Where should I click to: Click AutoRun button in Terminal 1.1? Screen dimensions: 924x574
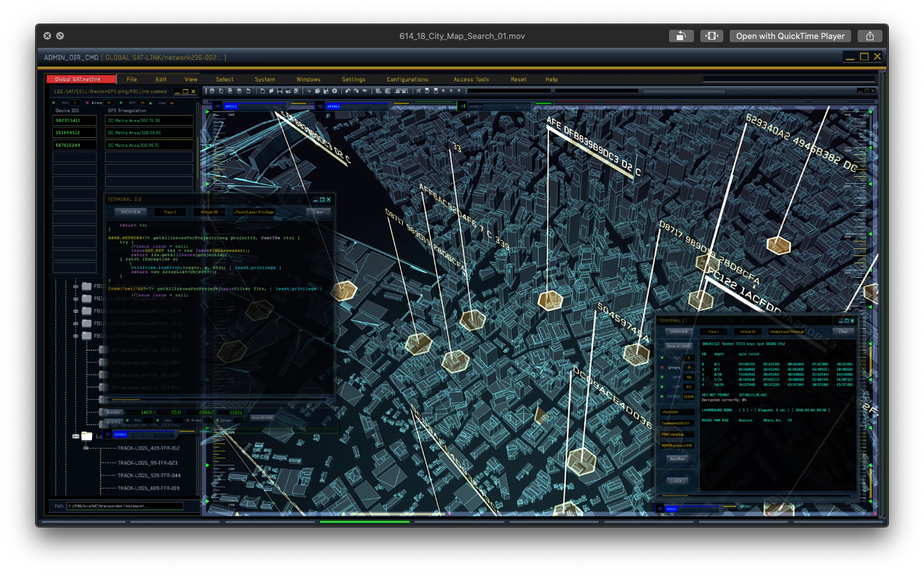(677, 458)
